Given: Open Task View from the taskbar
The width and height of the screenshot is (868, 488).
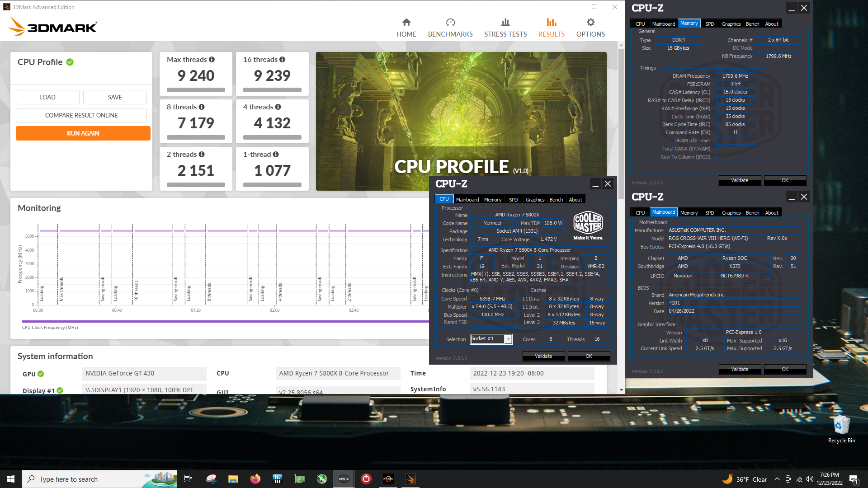Looking at the screenshot, I should point(188,479).
